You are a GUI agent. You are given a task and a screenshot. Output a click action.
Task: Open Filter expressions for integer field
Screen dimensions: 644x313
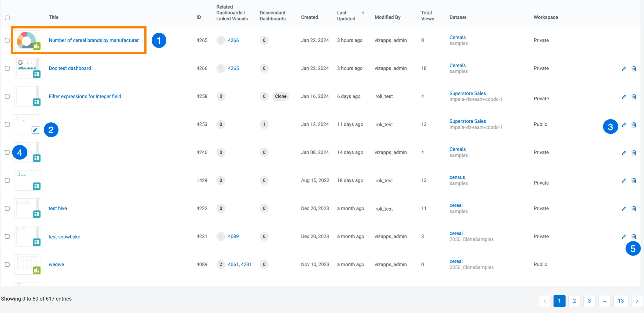pyautogui.click(x=85, y=96)
